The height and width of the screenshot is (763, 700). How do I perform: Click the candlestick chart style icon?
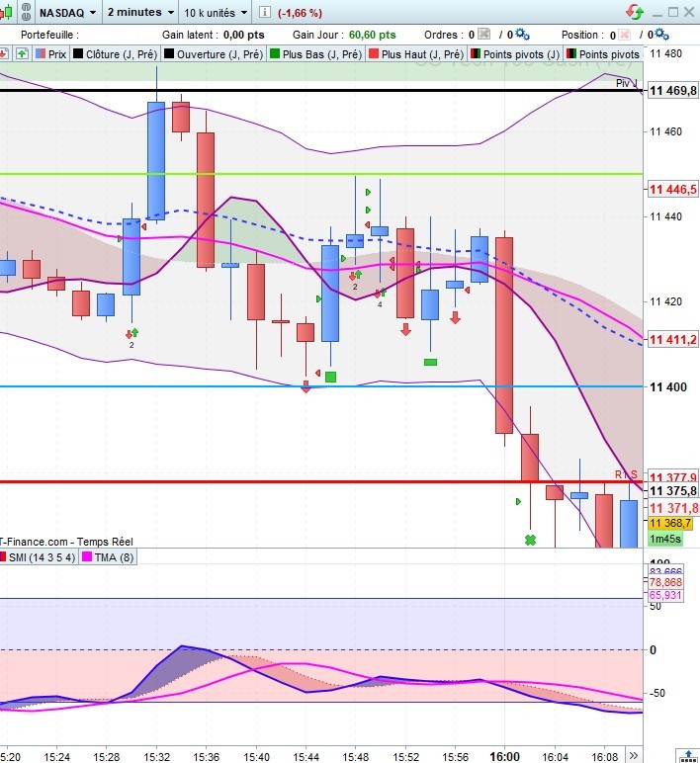6,12
